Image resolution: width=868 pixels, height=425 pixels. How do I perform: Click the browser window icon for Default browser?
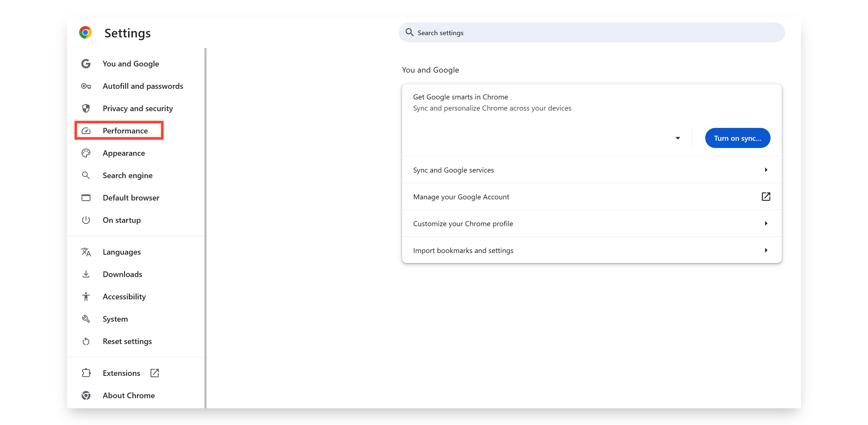click(86, 198)
